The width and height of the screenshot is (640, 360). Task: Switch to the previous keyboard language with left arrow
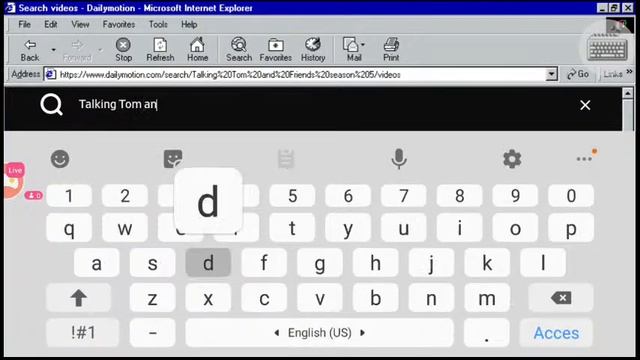[x=276, y=333]
